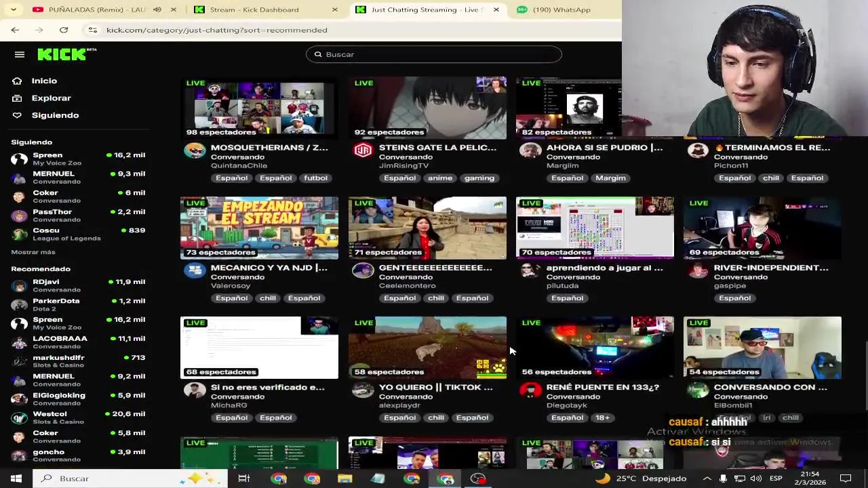
Task: Click Ceelemontero channel avatar
Action: [363, 270]
